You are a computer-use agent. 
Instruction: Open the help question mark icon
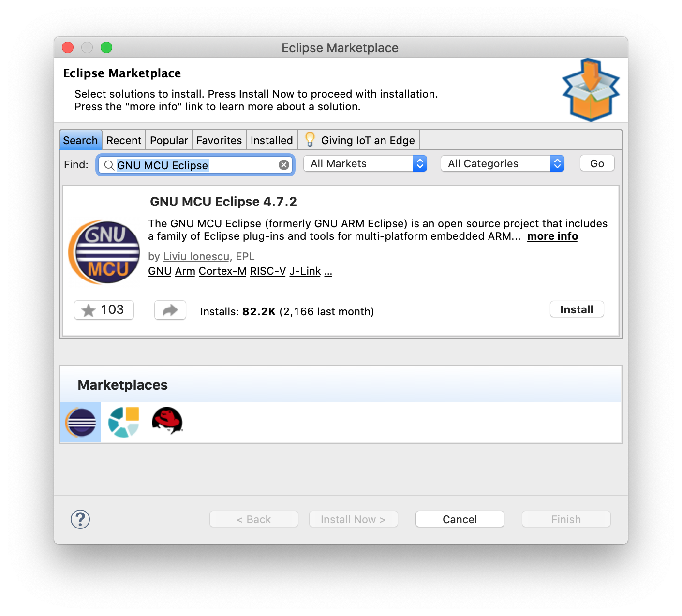(80, 519)
